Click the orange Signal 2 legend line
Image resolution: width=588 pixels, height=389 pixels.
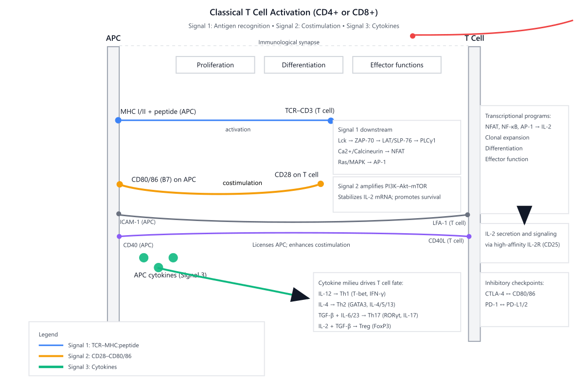pos(51,356)
